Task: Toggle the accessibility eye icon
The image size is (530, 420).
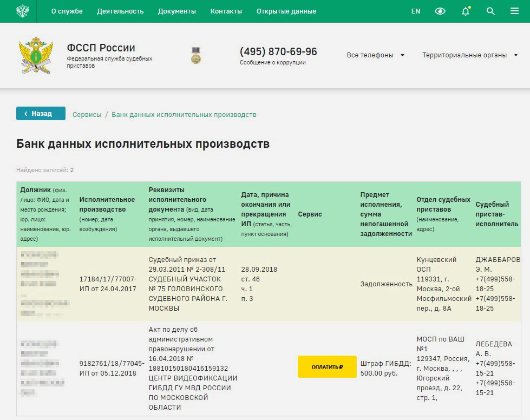Action: click(440, 11)
